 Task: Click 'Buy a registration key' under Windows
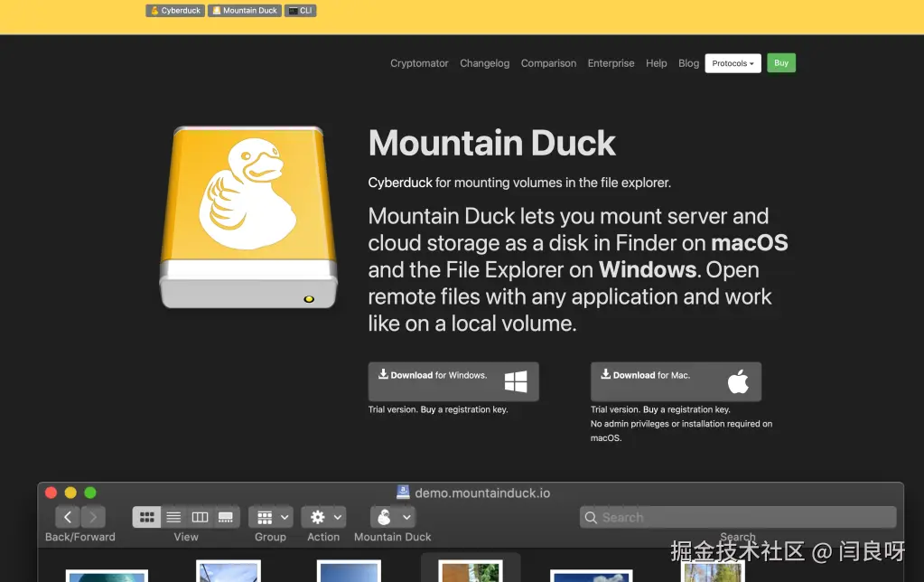tap(463, 409)
